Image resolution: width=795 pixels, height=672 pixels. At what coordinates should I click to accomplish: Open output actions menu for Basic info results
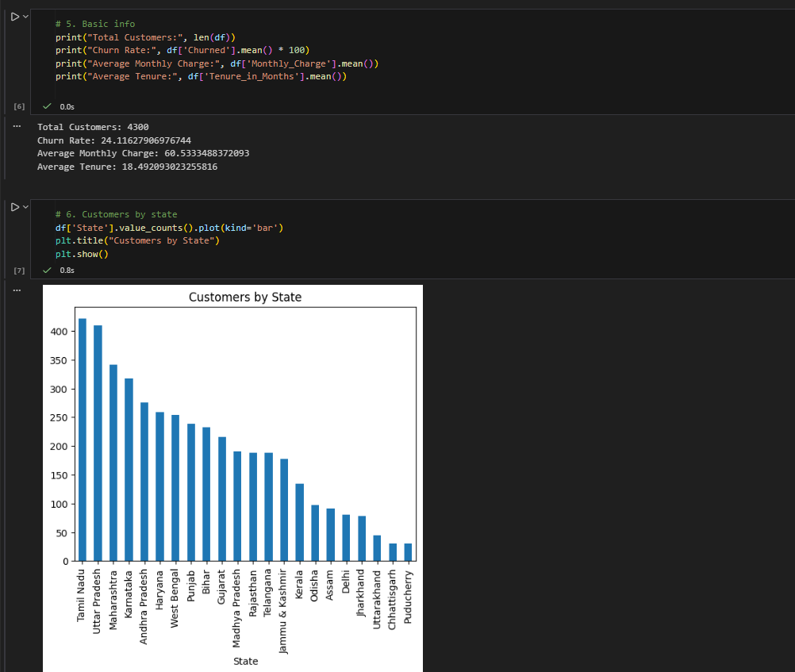click(x=18, y=126)
